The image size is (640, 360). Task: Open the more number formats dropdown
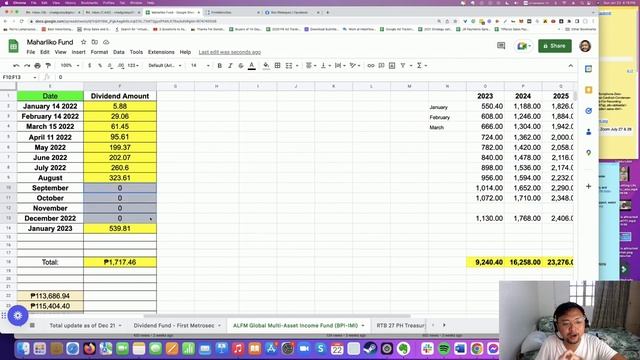[x=133, y=66]
